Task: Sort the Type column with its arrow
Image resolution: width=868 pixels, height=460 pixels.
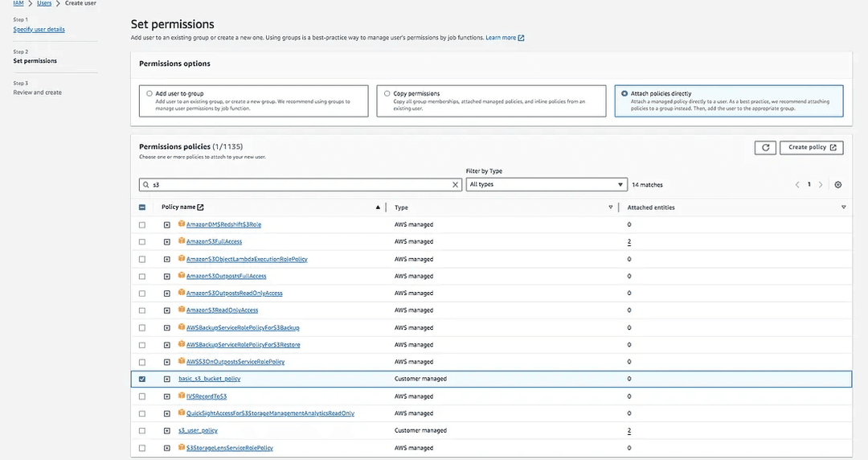Action: [x=611, y=207]
